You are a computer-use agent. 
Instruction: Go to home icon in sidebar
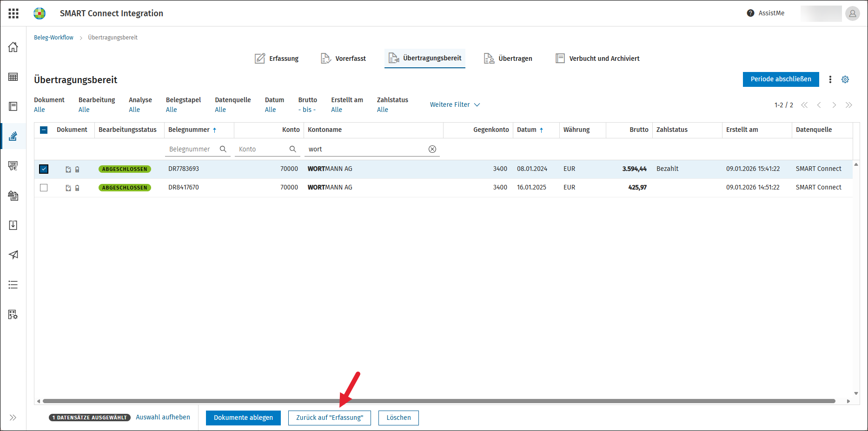[13, 47]
